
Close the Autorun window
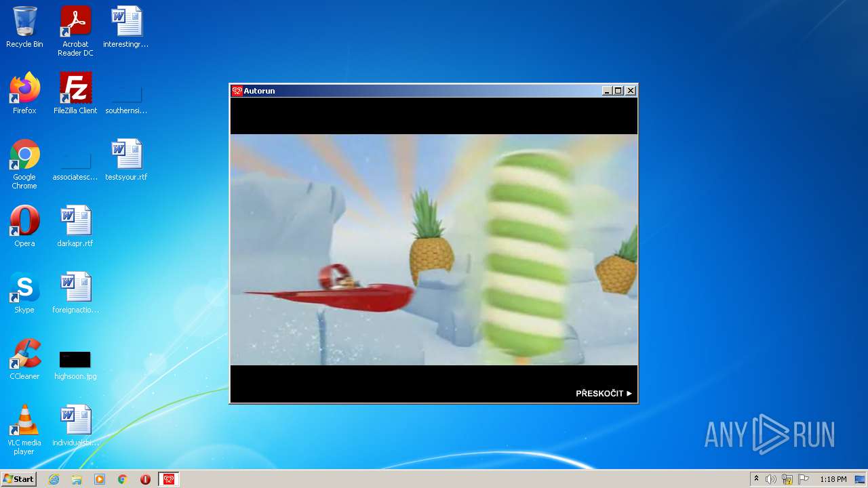pos(631,91)
